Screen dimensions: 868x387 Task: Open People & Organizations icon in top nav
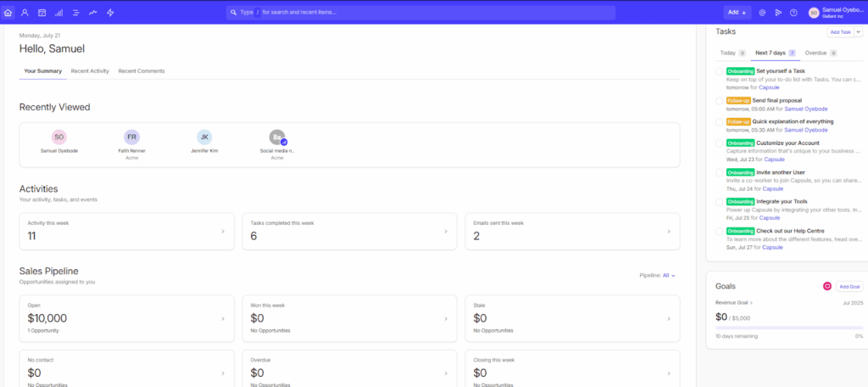click(25, 13)
